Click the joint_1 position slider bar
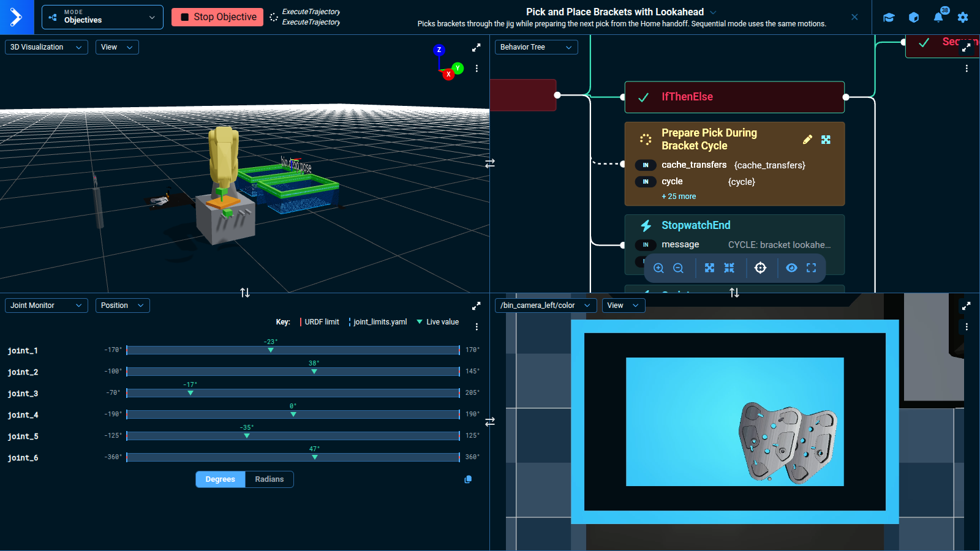980x551 pixels. tap(293, 350)
